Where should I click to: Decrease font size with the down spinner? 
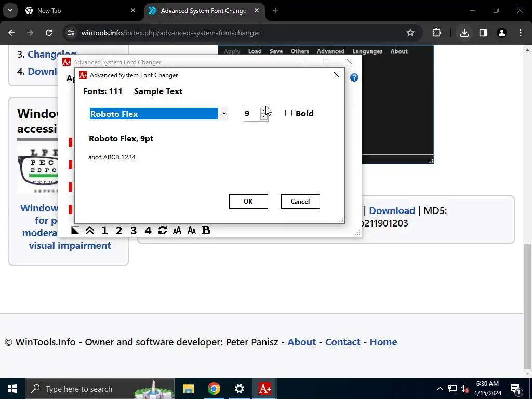point(263,117)
